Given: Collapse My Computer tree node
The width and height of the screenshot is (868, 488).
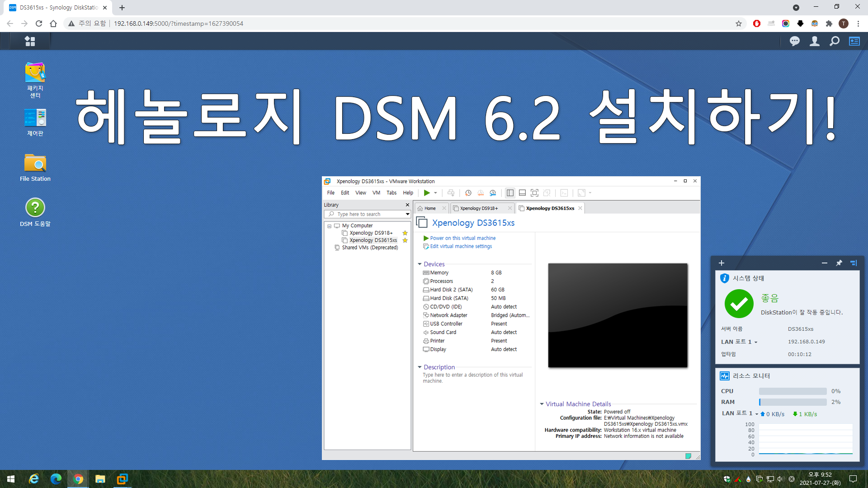Looking at the screenshot, I should 329,226.
